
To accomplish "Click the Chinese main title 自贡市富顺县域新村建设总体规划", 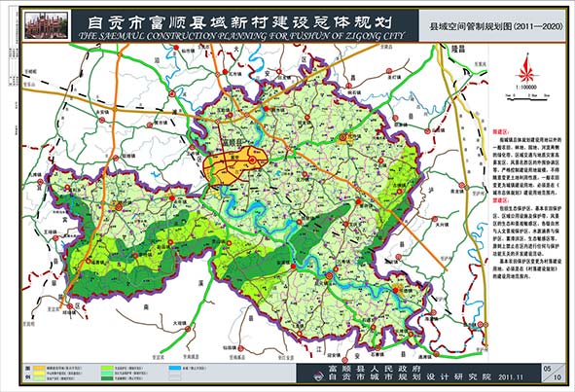I will click(240, 22).
